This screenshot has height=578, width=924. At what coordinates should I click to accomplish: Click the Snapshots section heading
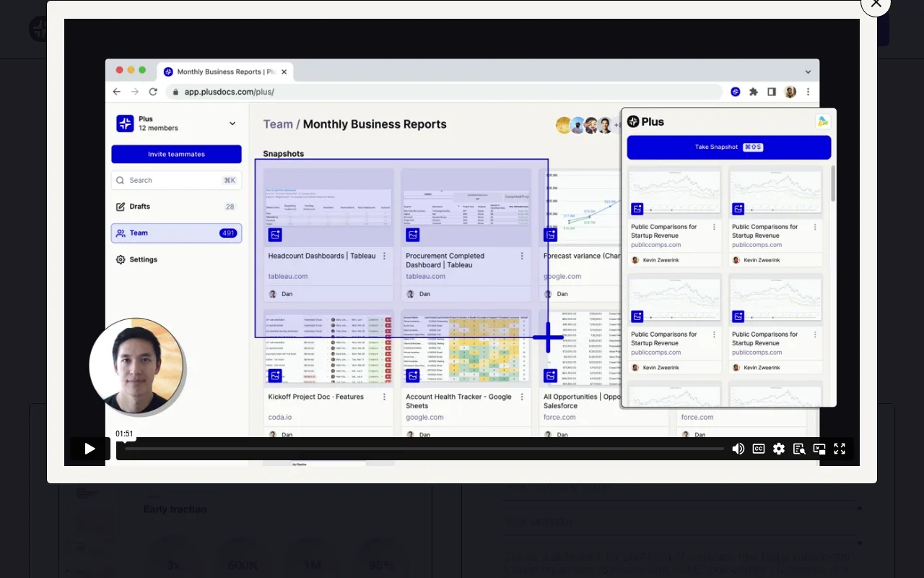(x=284, y=154)
